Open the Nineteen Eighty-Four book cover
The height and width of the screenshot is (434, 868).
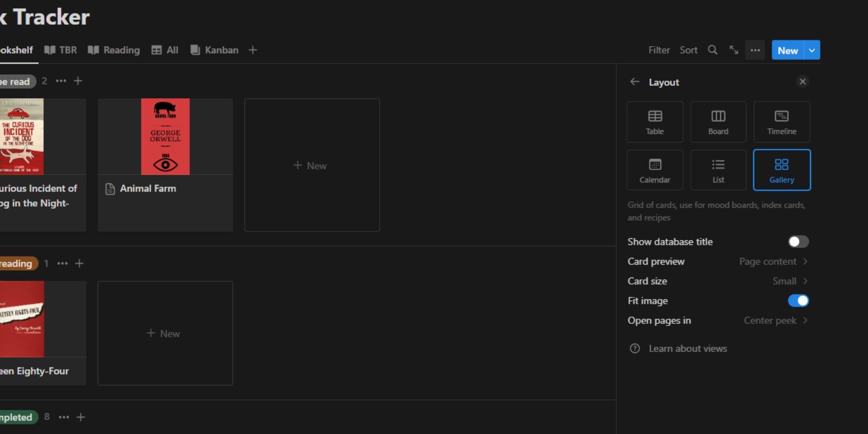pos(22,319)
